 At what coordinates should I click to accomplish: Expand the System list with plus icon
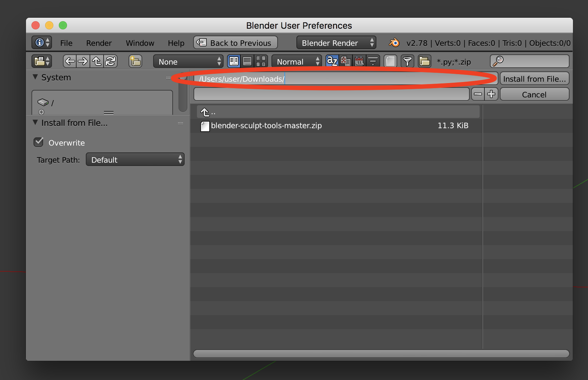click(x=41, y=112)
